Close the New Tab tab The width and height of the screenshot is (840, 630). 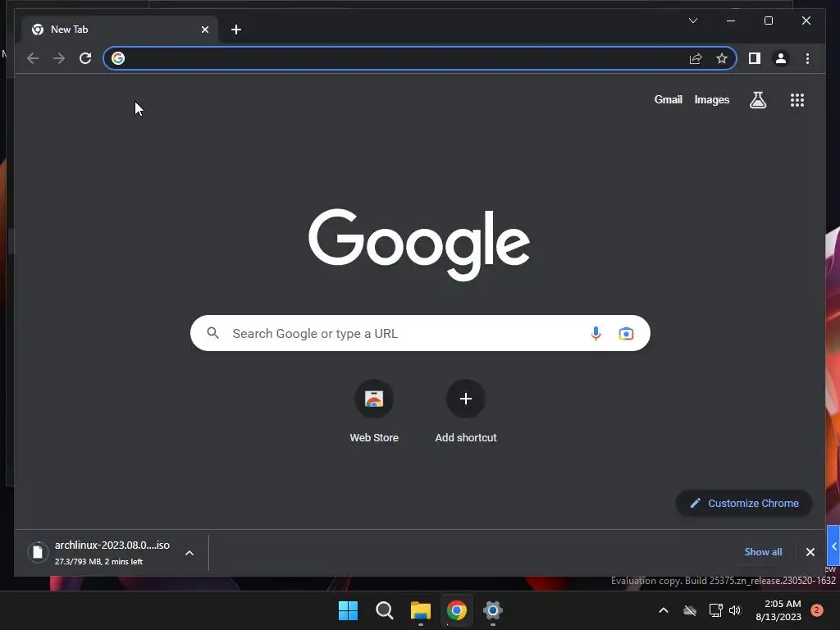coord(204,30)
